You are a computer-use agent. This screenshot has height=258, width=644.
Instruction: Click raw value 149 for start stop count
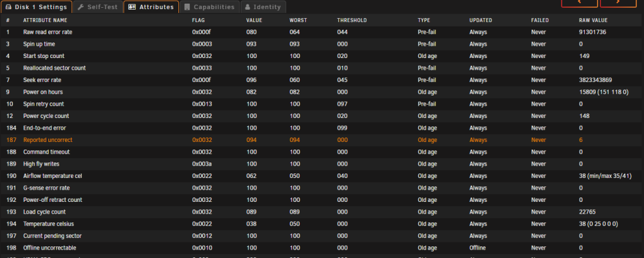(x=584, y=56)
